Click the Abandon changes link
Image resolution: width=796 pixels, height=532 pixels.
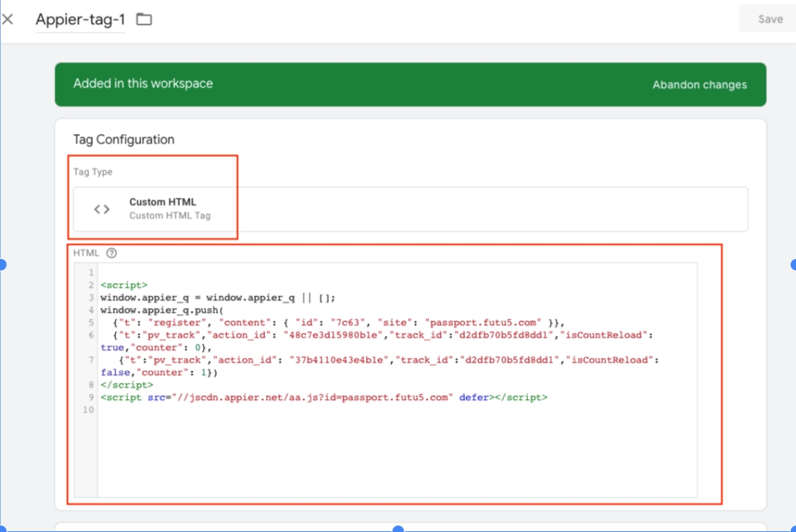699,84
